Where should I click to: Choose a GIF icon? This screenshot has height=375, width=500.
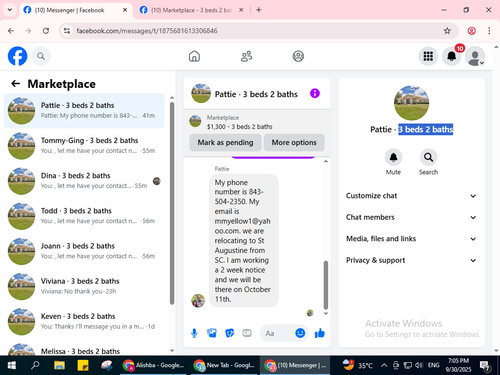click(x=247, y=333)
